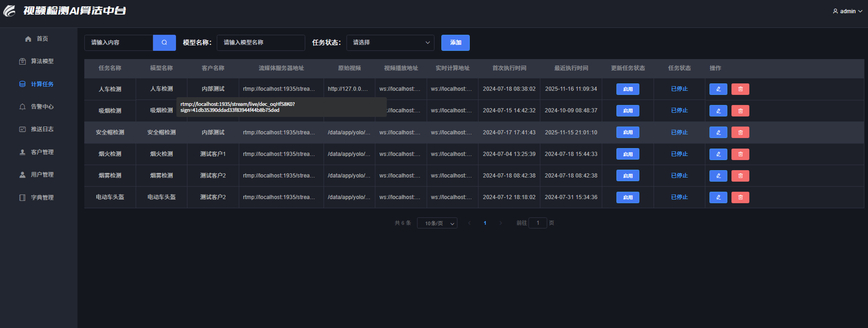The image size is (868, 328).
Task: Go to previous page arrow
Action: coord(469,223)
